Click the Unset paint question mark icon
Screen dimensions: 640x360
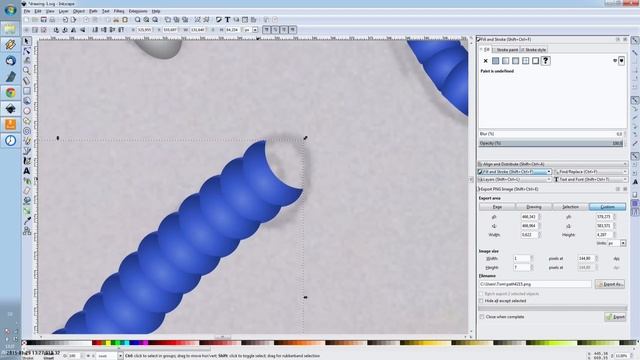coord(546,61)
